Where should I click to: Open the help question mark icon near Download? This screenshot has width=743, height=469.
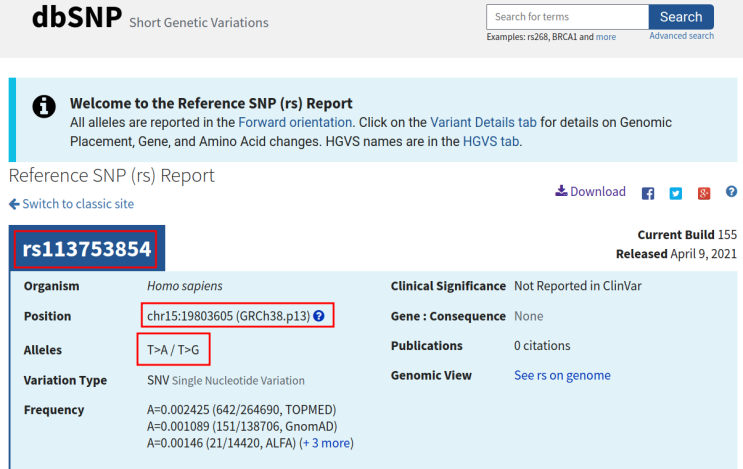tap(731, 192)
